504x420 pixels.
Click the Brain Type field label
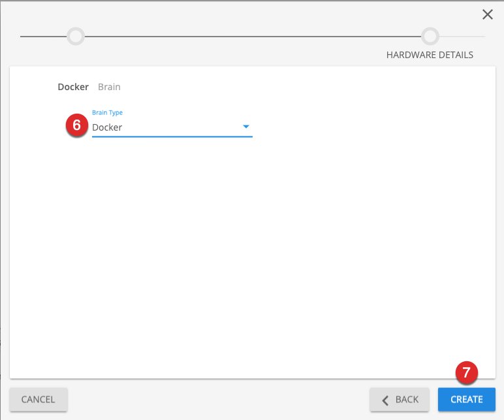[107, 112]
